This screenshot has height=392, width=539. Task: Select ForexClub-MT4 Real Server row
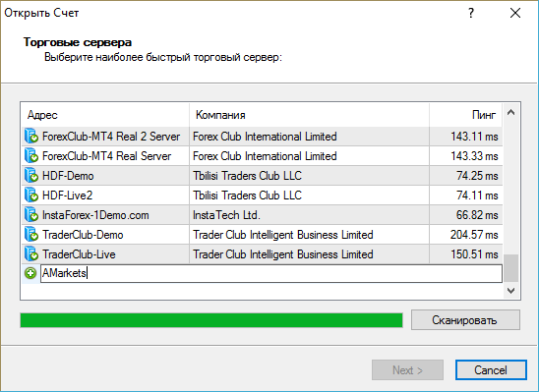[263, 156]
